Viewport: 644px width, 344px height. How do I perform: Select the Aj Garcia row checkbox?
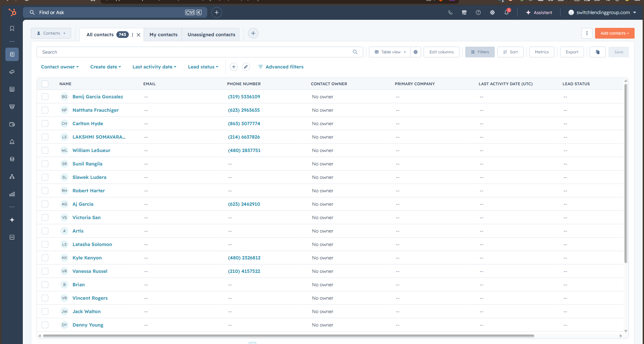point(45,204)
